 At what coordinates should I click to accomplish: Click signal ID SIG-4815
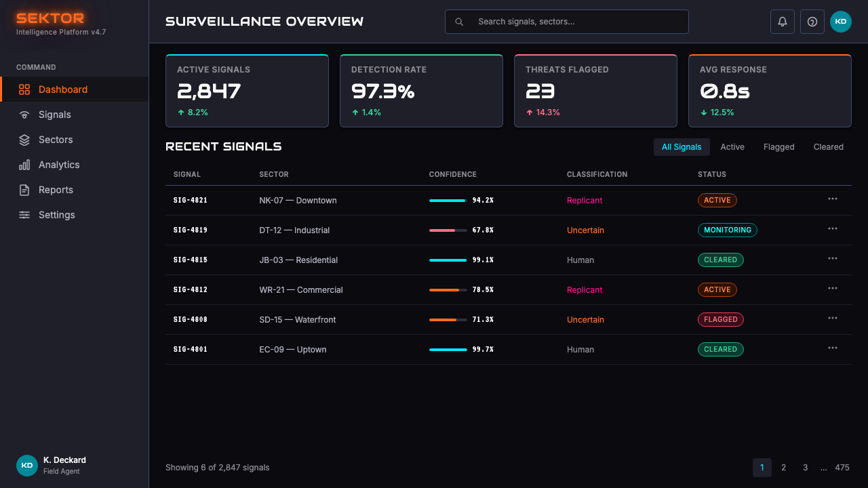[x=191, y=260]
